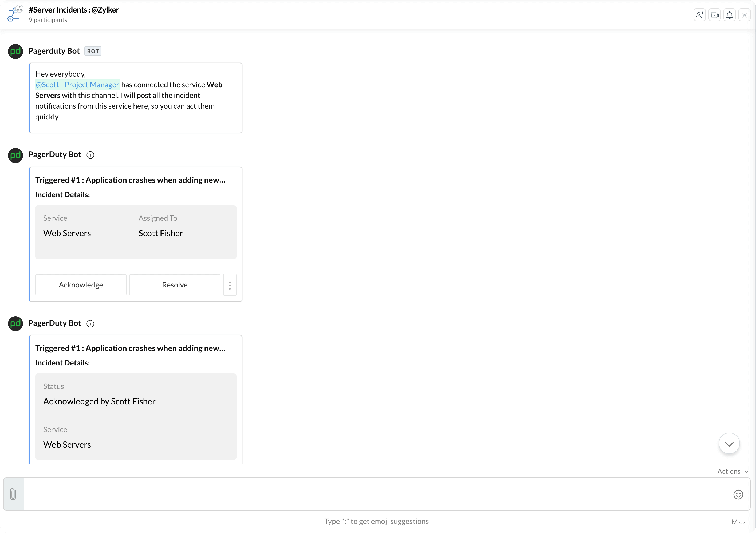Open the three-dot more options menu
Image resolution: width=756 pixels, height=533 pixels.
point(230,285)
